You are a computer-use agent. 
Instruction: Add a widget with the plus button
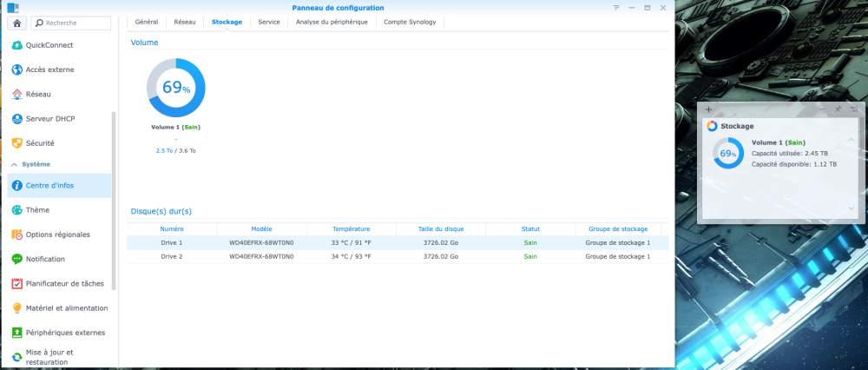pos(709,109)
